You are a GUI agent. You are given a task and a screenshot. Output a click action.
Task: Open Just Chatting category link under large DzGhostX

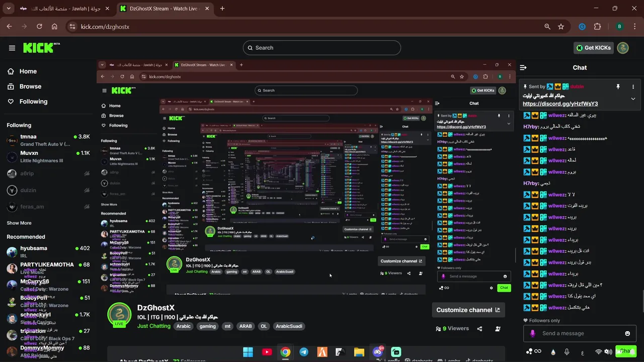pos(154,326)
